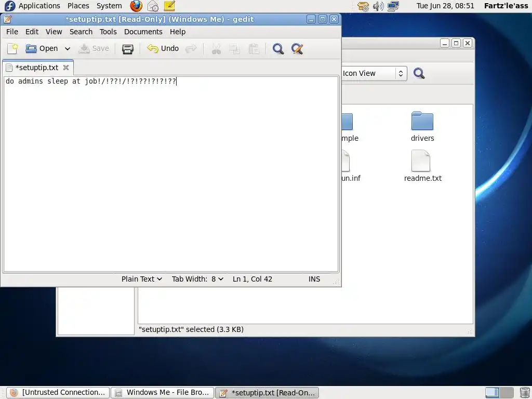Viewport: 532px width, 399px height.
Task: Click the Redo arrow icon
Action: 191,48
